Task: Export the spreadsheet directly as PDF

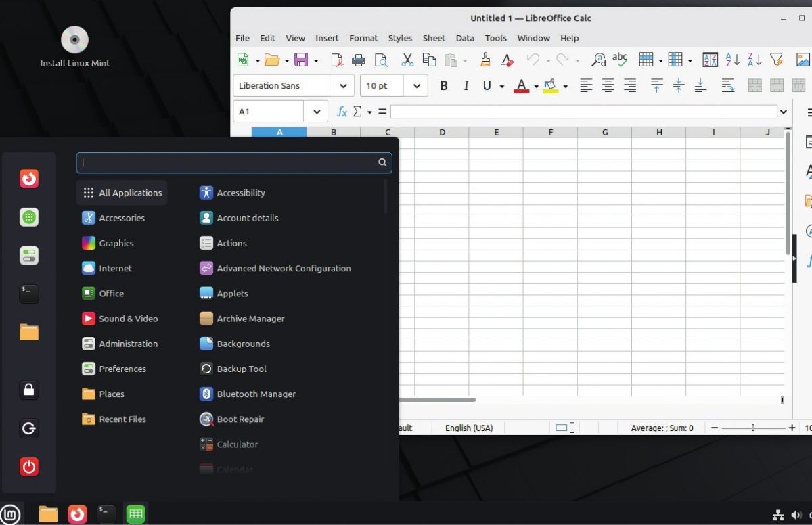Action: tap(337, 60)
